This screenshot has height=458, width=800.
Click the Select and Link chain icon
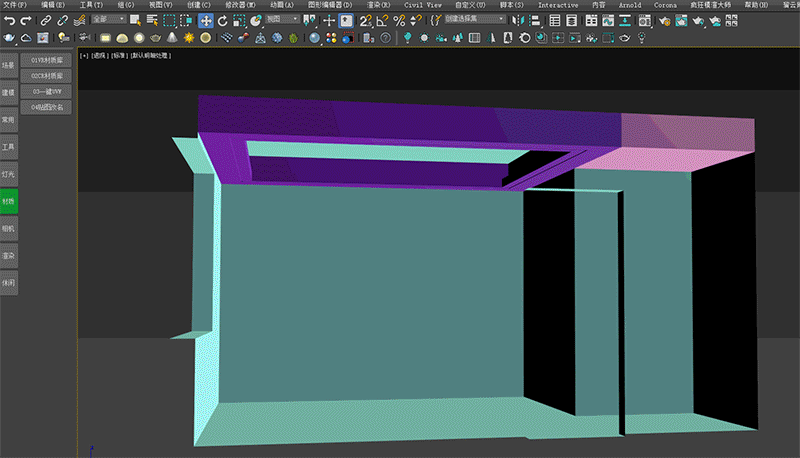click(46, 20)
